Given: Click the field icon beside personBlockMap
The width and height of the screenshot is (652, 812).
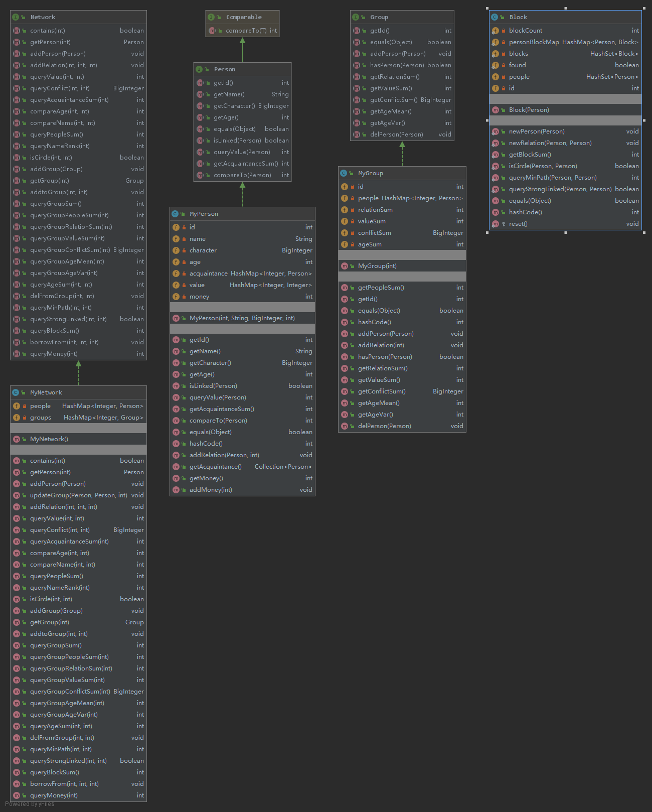Looking at the screenshot, I should (496, 42).
